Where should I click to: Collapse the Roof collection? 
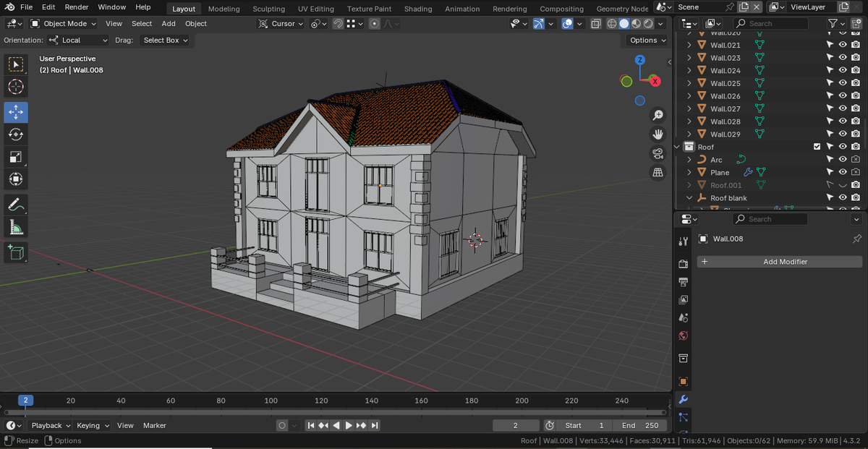click(678, 147)
